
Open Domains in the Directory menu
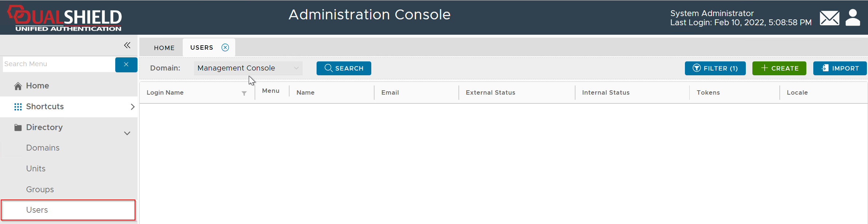pyautogui.click(x=43, y=148)
